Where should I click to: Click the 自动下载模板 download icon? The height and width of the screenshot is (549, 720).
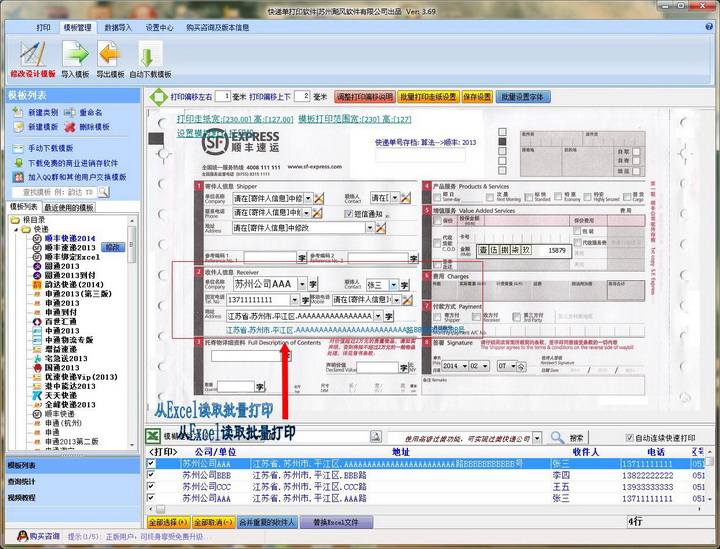pos(150,55)
